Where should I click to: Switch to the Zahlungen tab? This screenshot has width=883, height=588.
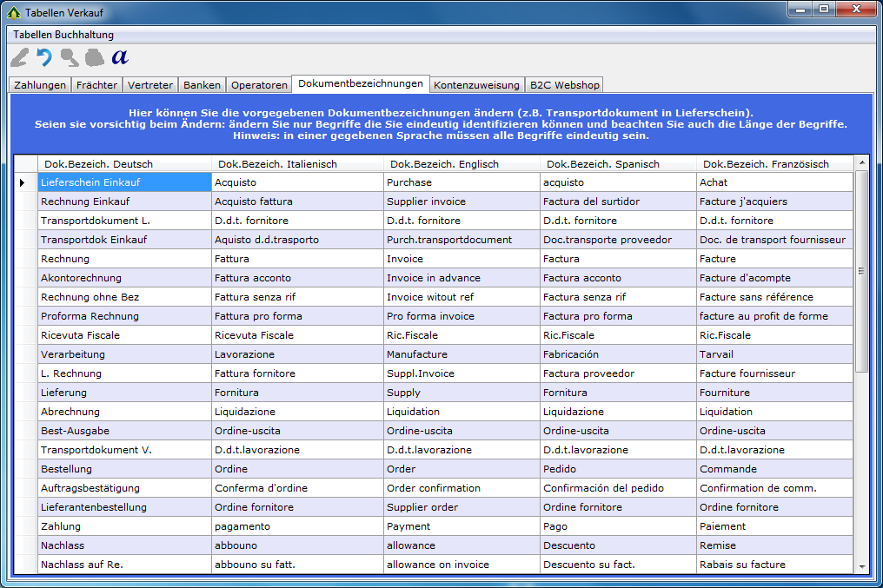pyautogui.click(x=40, y=85)
